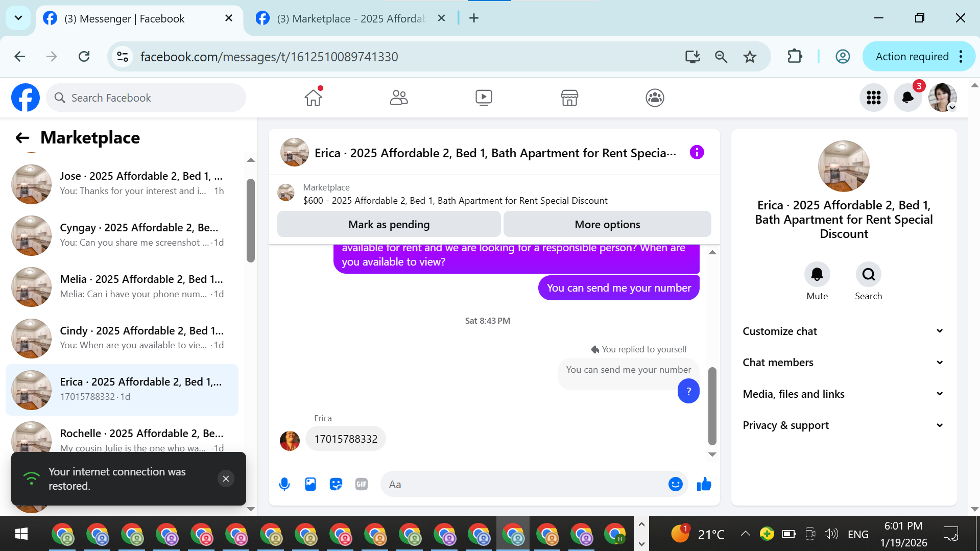Open a new browser tab
This screenshot has height=551, width=980.
pos(474,18)
